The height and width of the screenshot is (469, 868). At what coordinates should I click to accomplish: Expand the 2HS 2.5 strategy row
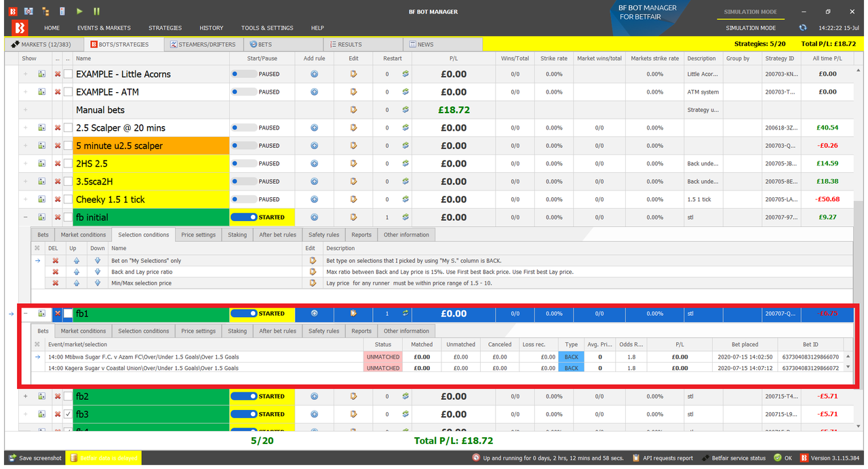point(26,163)
